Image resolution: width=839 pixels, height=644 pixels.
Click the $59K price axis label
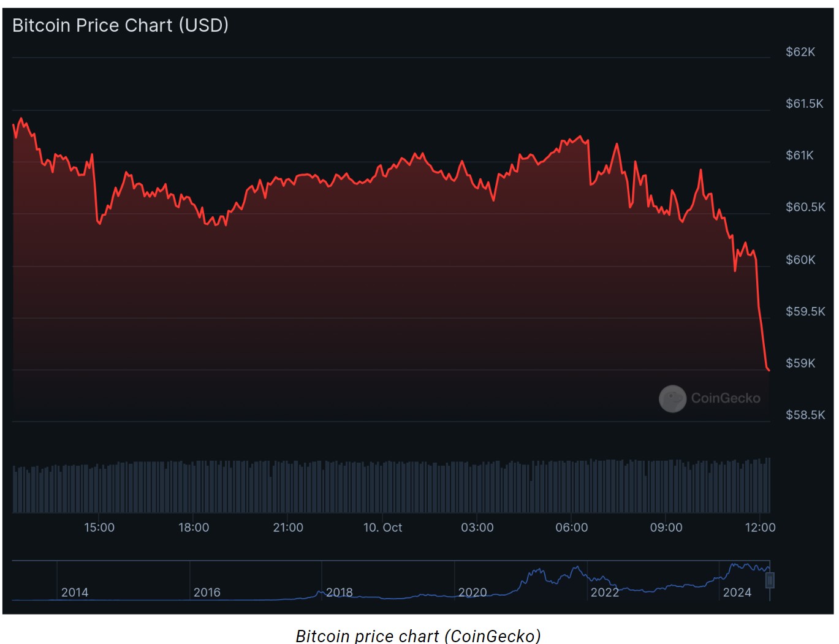pyautogui.click(x=800, y=363)
